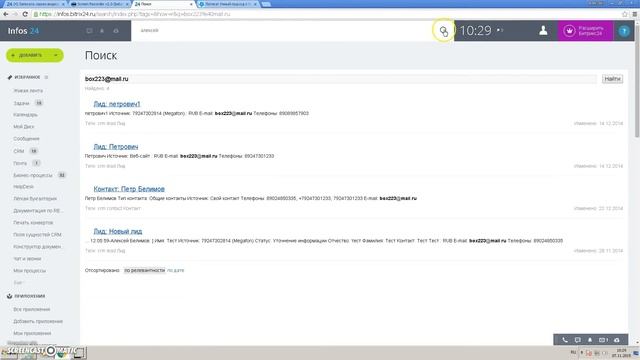Click mail icon in bottom bar
The width and height of the screenshot is (640, 360).
pyautogui.click(x=603, y=340)
